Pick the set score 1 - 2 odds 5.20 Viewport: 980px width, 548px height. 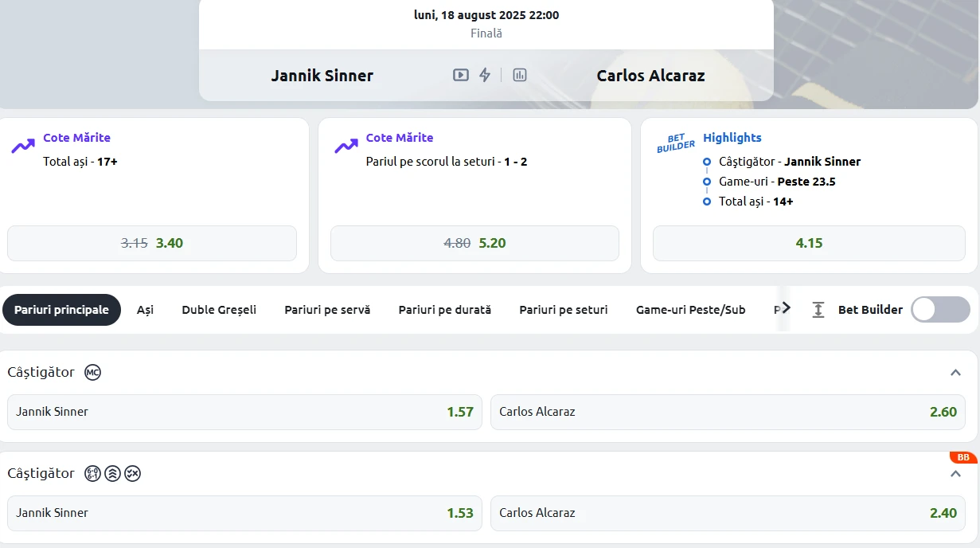coord(474,243)
